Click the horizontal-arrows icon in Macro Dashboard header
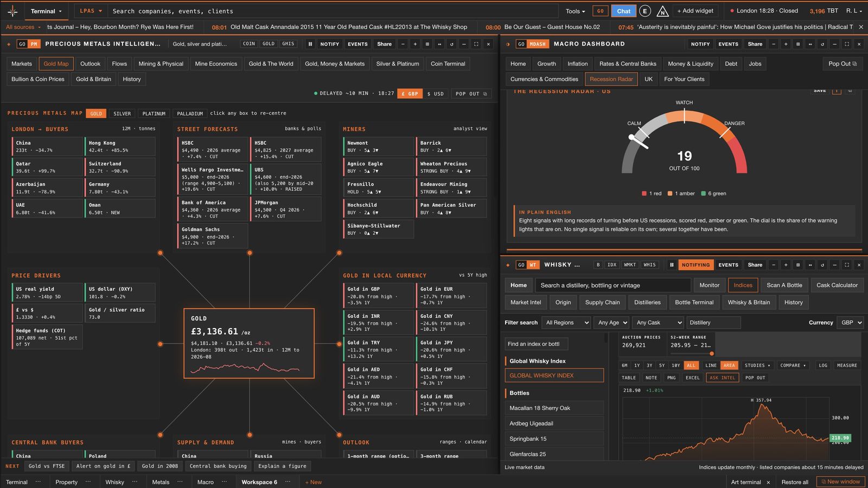This screenshot has width=868, height=488. 810,44
